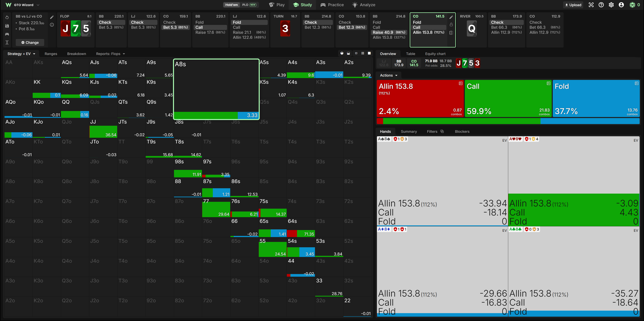The width and height of the screenshot is (644, 321).
Task: Open the user account profile icon
Action: tap(621, 5)
